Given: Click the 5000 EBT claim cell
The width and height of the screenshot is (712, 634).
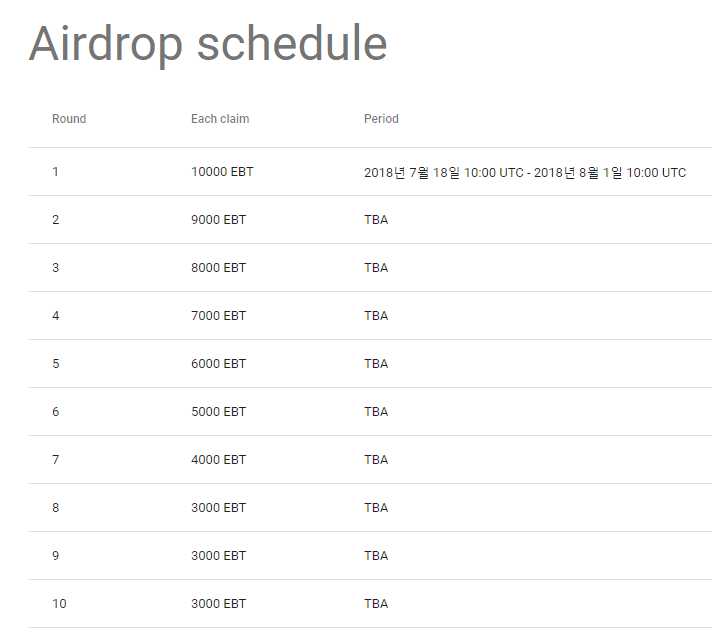Looking at the screenshot, I should pyautogui.click(x=218, y=411).
